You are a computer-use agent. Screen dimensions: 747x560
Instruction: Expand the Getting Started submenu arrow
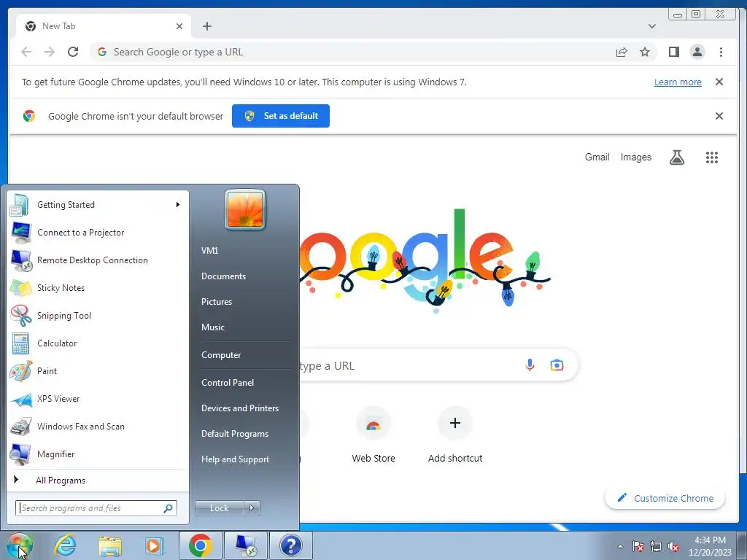(178, 205)
